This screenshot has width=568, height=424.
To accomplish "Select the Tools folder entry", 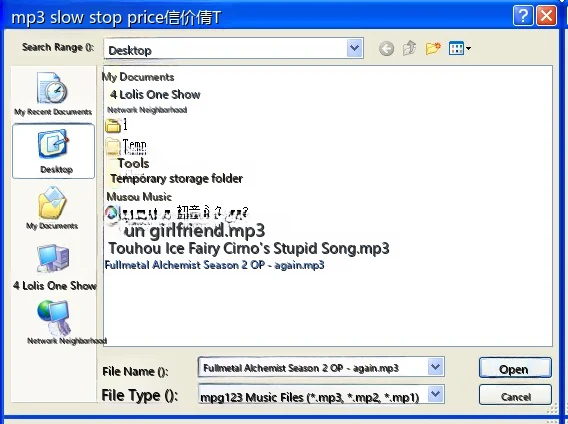I will [x=133, y=163].
